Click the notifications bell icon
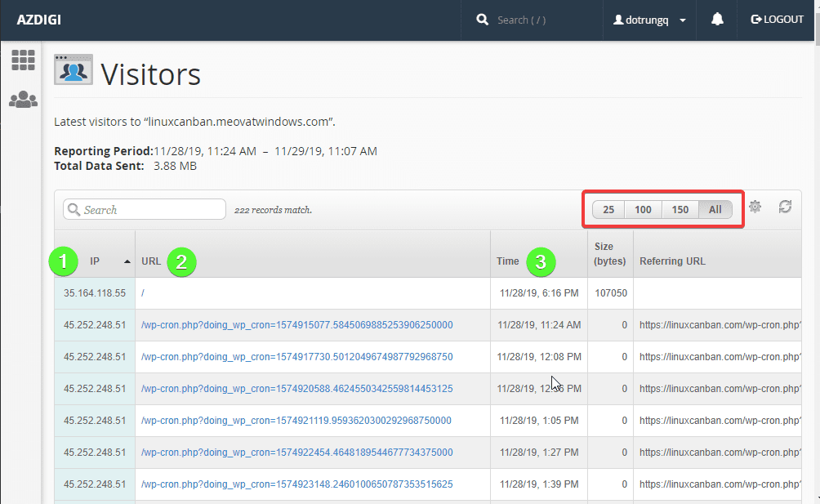Screen dimensions: 820x504 pos(717,20)
